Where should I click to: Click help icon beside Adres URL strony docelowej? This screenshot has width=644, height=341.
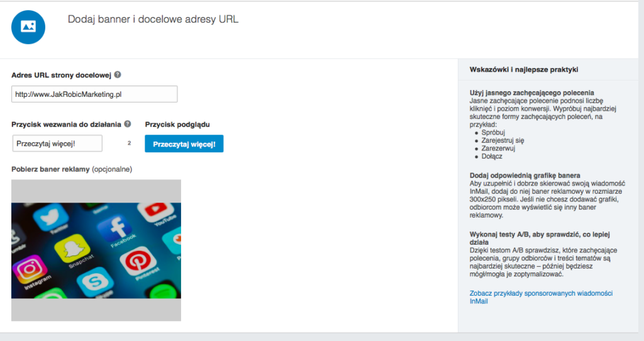point(118,75)
